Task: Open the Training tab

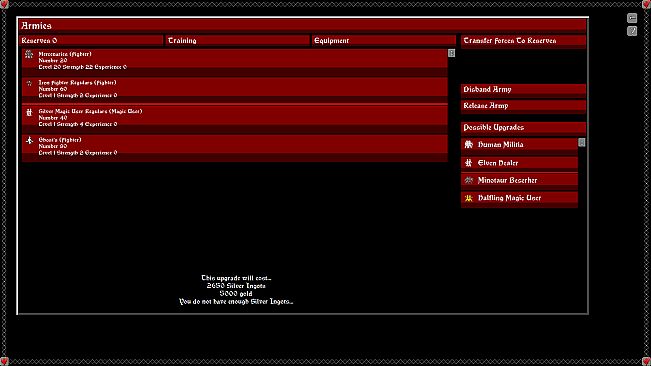Action: coord(237,40)
